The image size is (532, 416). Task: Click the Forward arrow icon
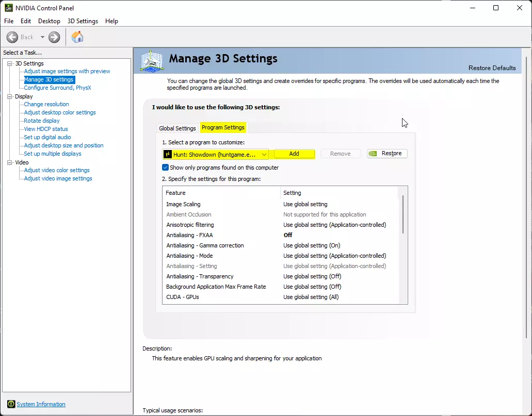[54, 37]
